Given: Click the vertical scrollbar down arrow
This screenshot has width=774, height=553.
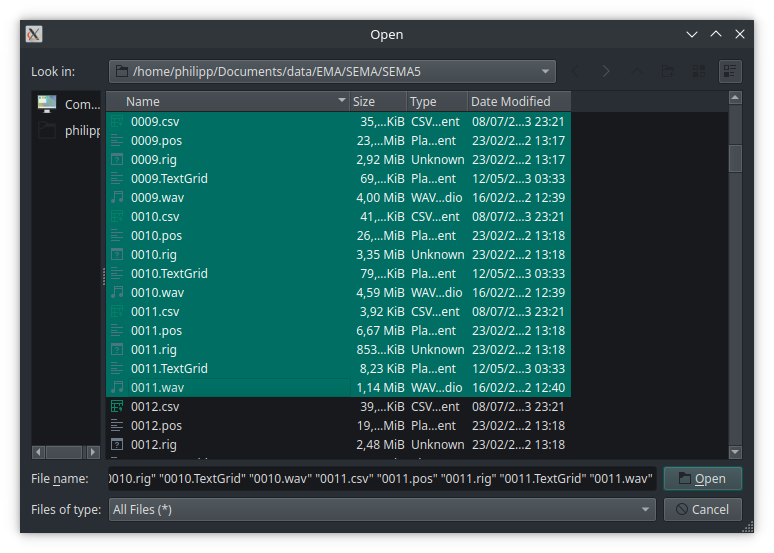Looking at the screenshot, I should coord(735,452).
